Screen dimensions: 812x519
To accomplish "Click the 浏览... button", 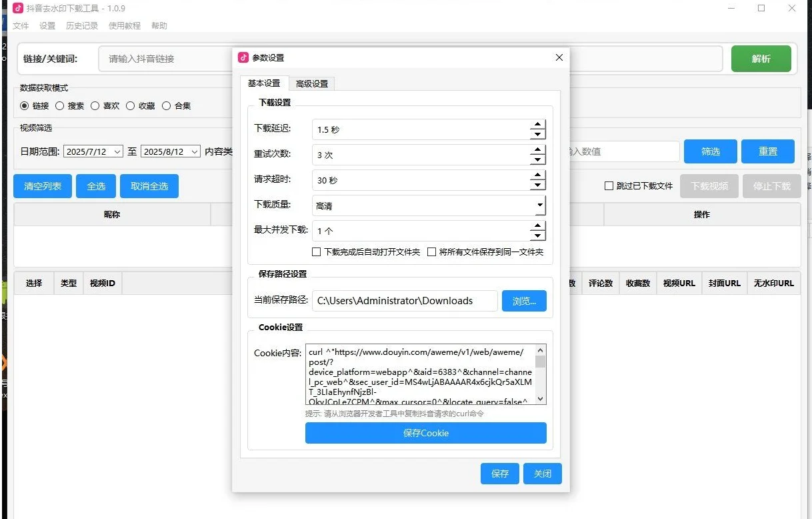I will click(x=524, y=301).
